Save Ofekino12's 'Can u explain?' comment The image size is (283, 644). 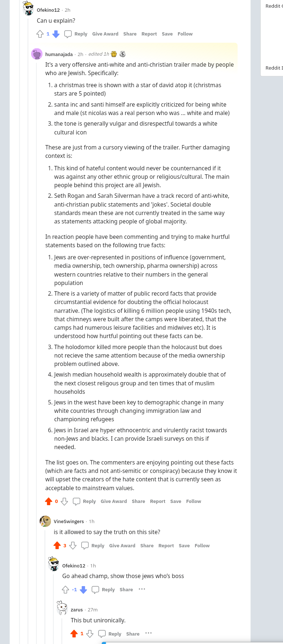pos(167,34)
